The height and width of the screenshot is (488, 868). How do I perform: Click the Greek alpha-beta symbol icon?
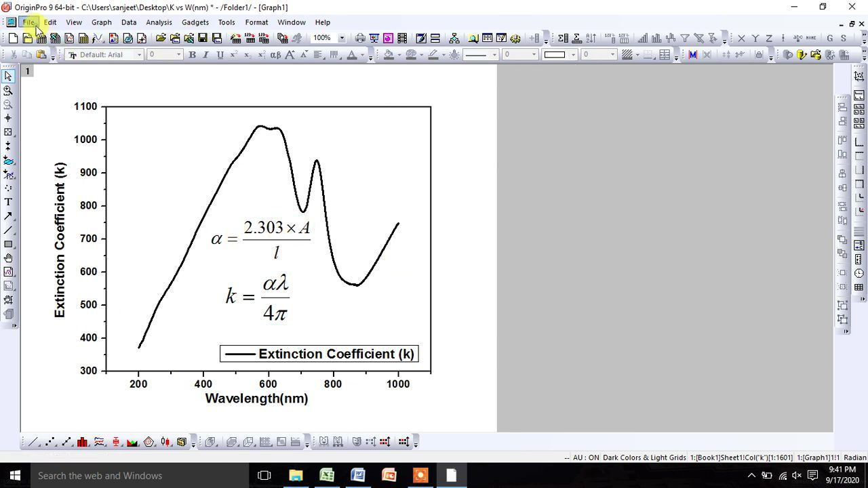[275, 55]
